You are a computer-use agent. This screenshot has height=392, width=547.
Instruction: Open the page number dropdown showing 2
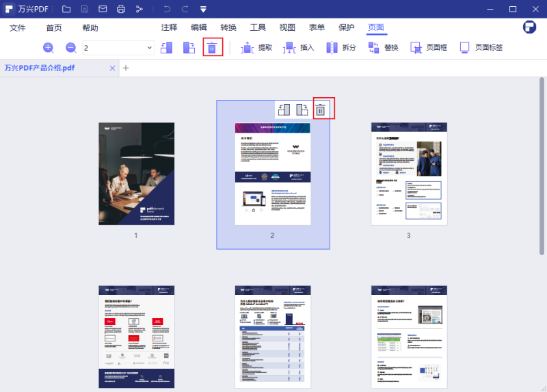(150, 48)
